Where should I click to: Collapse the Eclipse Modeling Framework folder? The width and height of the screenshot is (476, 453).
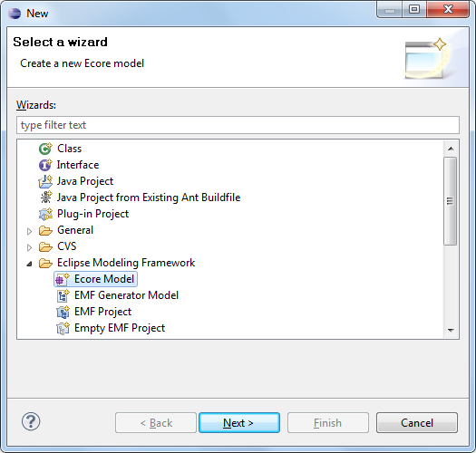coord(29,264)
